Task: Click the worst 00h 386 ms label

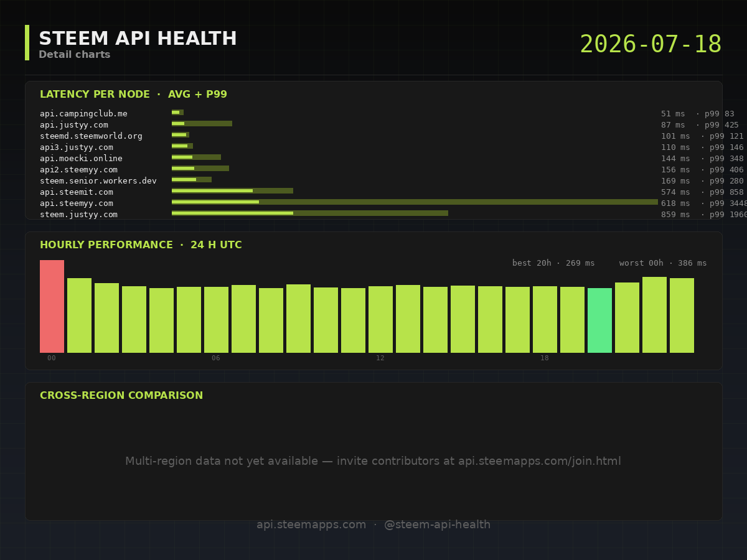Action: [663, 263]
